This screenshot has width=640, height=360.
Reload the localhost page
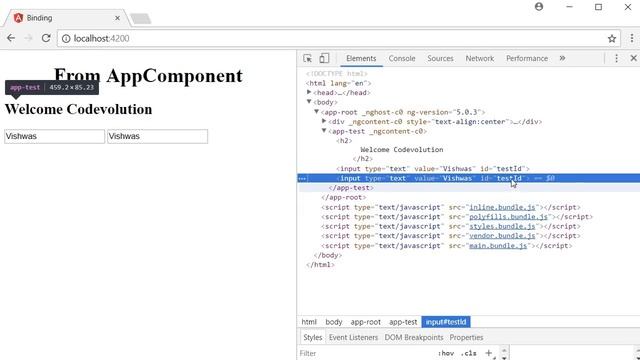coord(46,38)
